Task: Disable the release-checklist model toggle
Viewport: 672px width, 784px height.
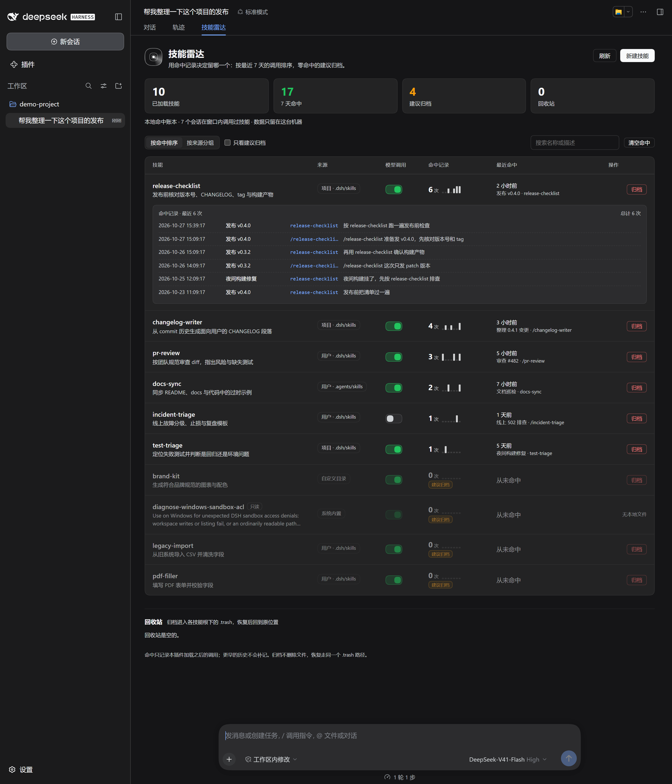Action: 393,189
